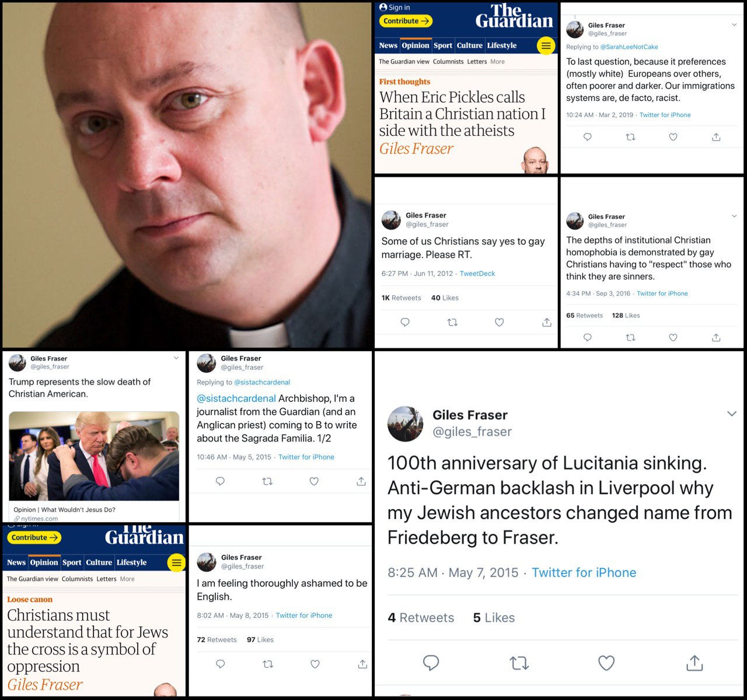Image resolution: width=747 pixels, height=700 pixels.
Task: Open the chevron menu on the immigration tweet
Action: [734, 25]
